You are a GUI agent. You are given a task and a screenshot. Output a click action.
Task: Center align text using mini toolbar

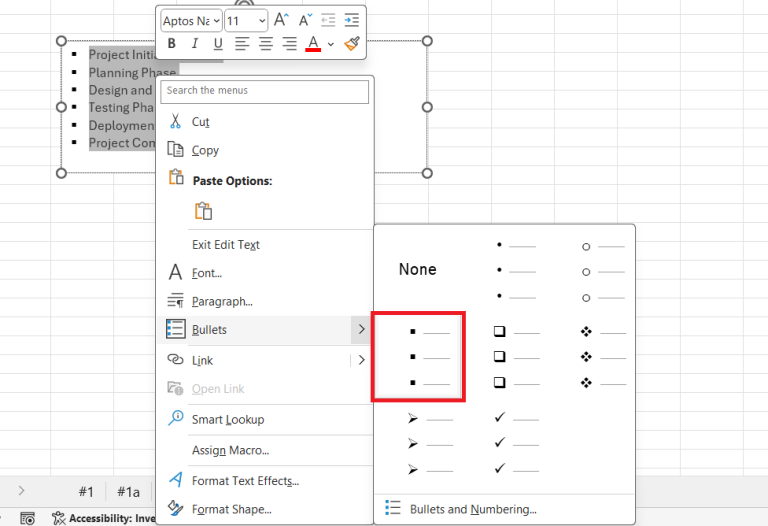[266, 44]
